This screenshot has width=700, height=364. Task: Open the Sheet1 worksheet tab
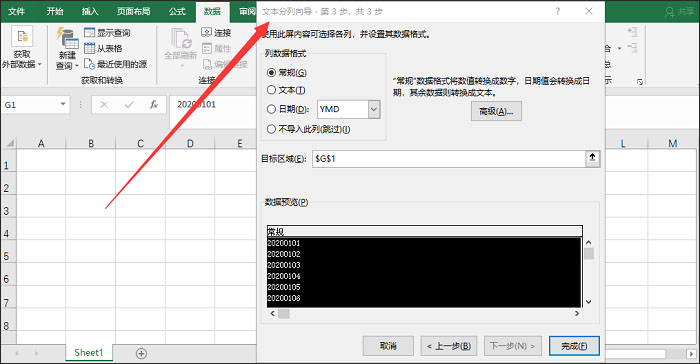[x=88, y=353]
